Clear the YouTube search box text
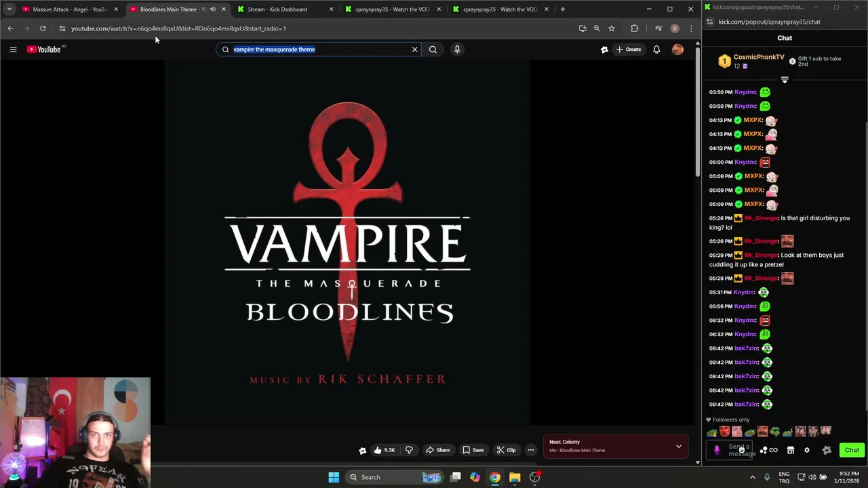868x488 pixels. pyautogui.click(x=415, y=49)
